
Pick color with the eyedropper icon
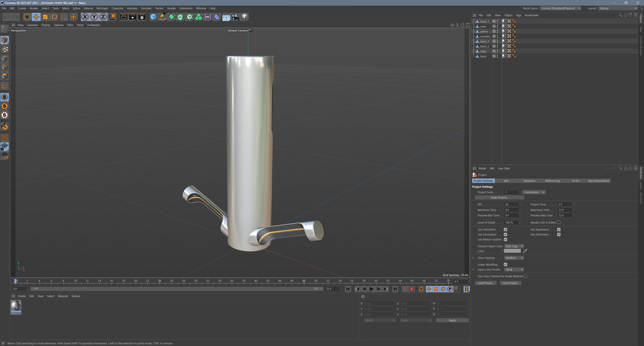pyautogui.click(x=525, y=251)
